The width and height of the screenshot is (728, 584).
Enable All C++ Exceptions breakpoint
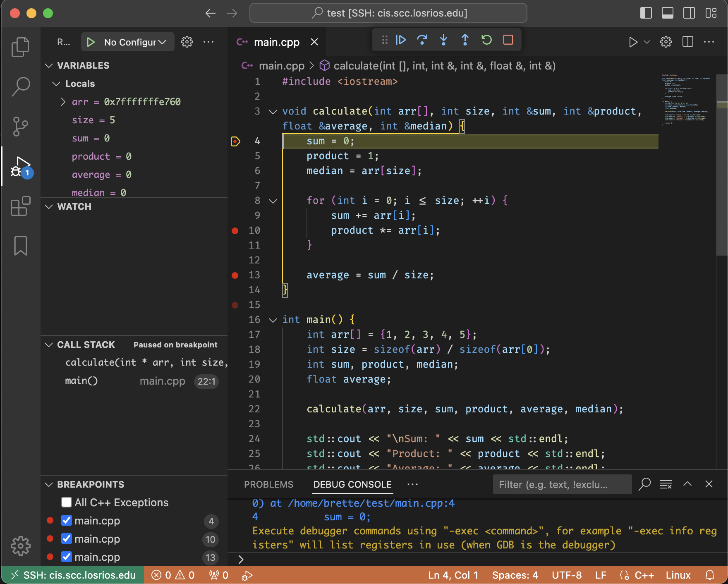67,502
